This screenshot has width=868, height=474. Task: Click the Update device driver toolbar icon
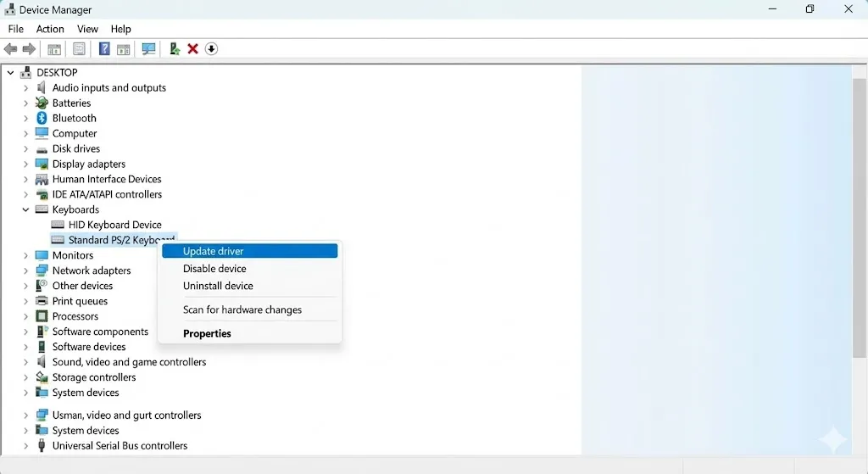pos(174,49)
